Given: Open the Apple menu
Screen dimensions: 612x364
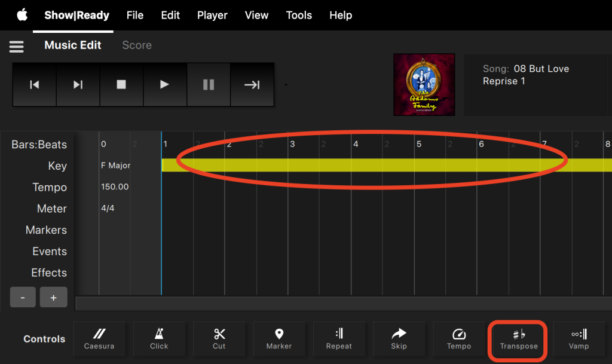Looking at the screenshot, I should pos(22,15).
